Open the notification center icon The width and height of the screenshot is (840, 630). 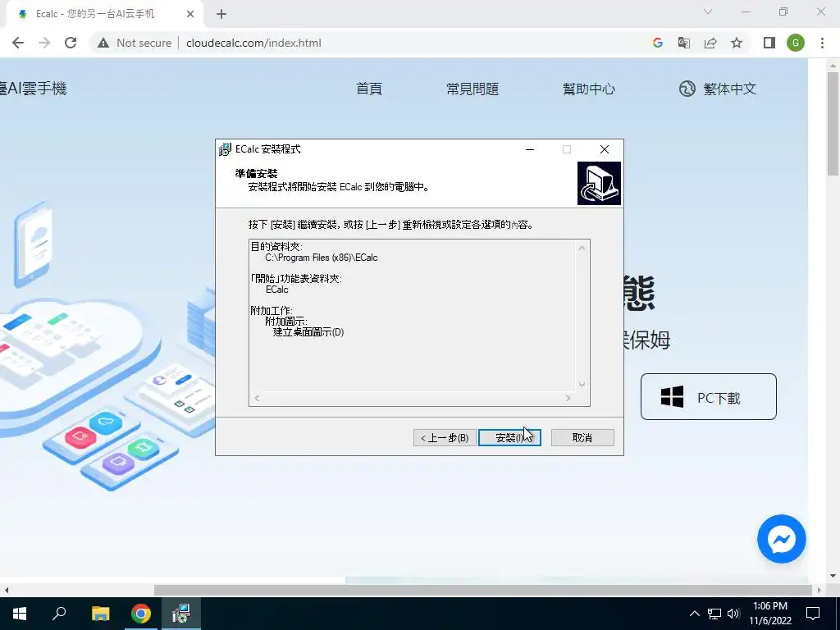(x=813, y=614)
